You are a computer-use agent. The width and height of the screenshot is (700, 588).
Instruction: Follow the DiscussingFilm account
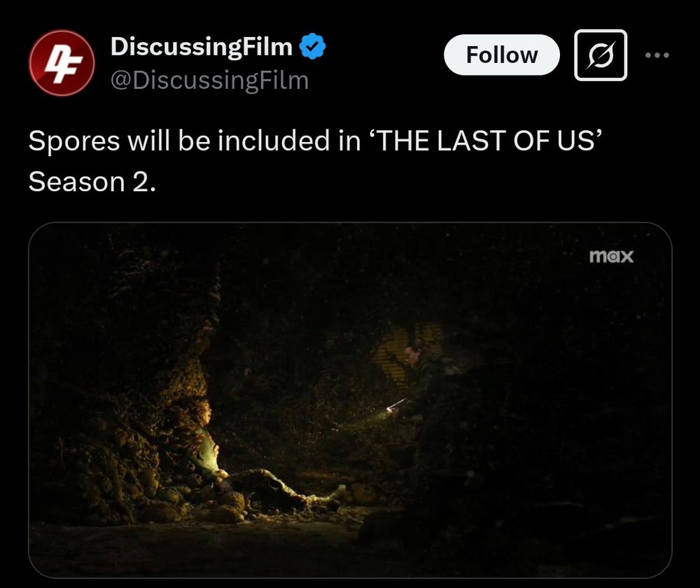click(x=501, y=55)
